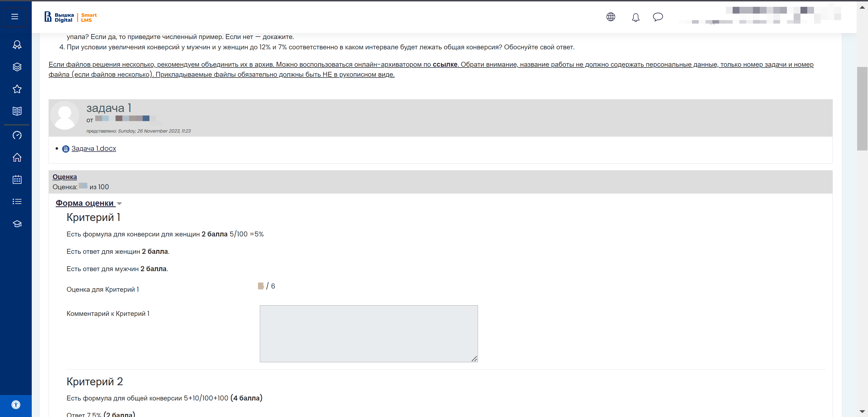The width and height of the screenshot is (868, 417).
Task: Select the bookmarks star icon
Action: 15,88
